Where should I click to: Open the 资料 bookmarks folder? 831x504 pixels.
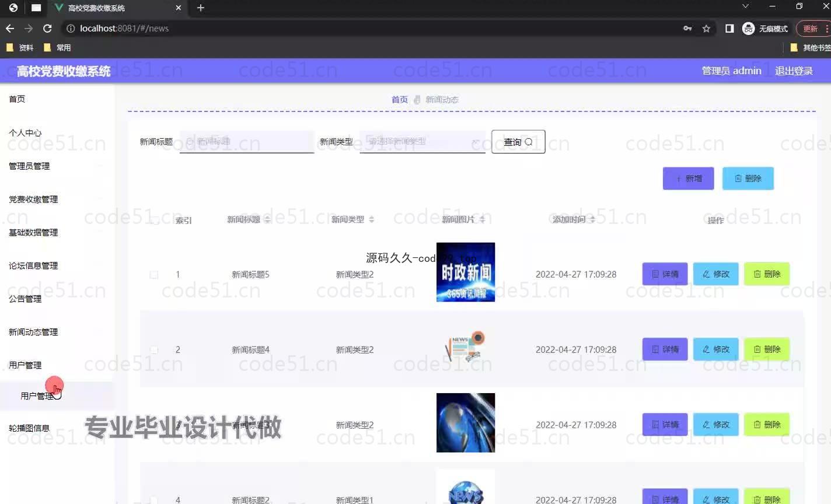click(20, 48)
